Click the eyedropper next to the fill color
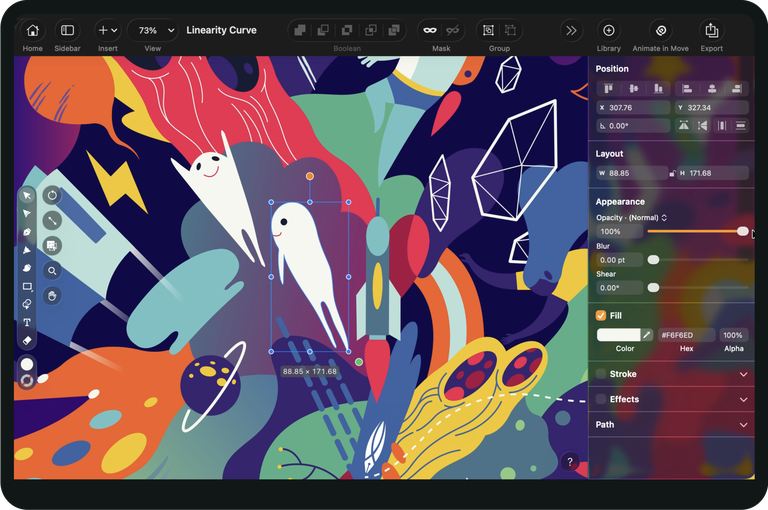The width and height of the screenshot is (768, 510). pos(646,335)
